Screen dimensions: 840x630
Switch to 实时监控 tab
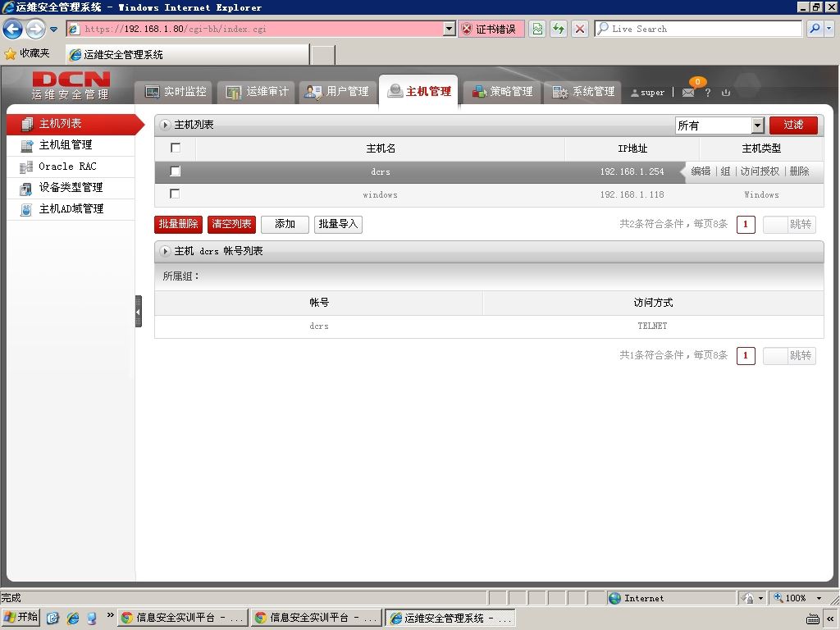[x=176, y=92]
